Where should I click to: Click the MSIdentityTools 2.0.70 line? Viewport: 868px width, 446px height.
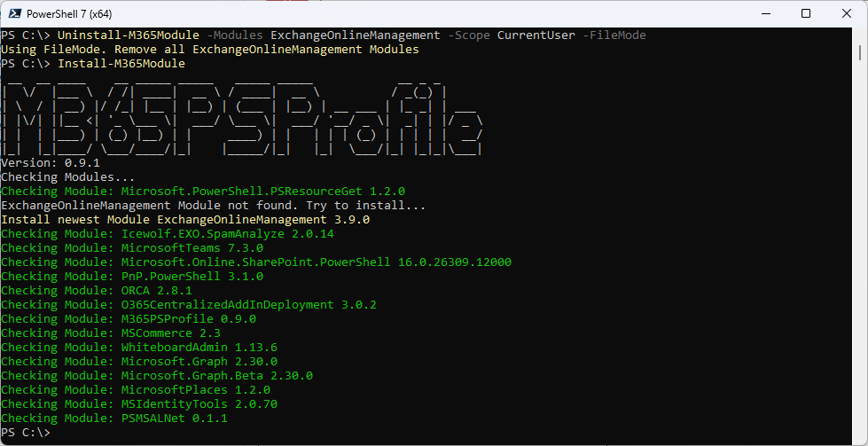tap(139, 404)
